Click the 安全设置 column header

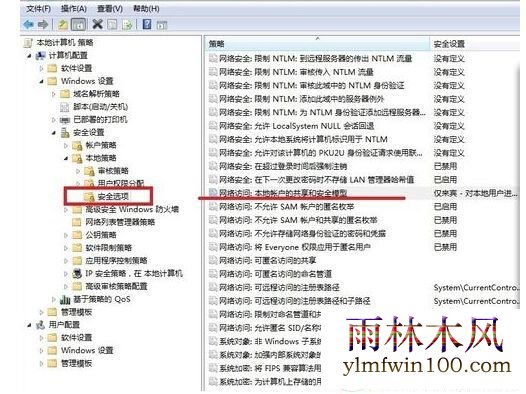(x=474, y=44)
